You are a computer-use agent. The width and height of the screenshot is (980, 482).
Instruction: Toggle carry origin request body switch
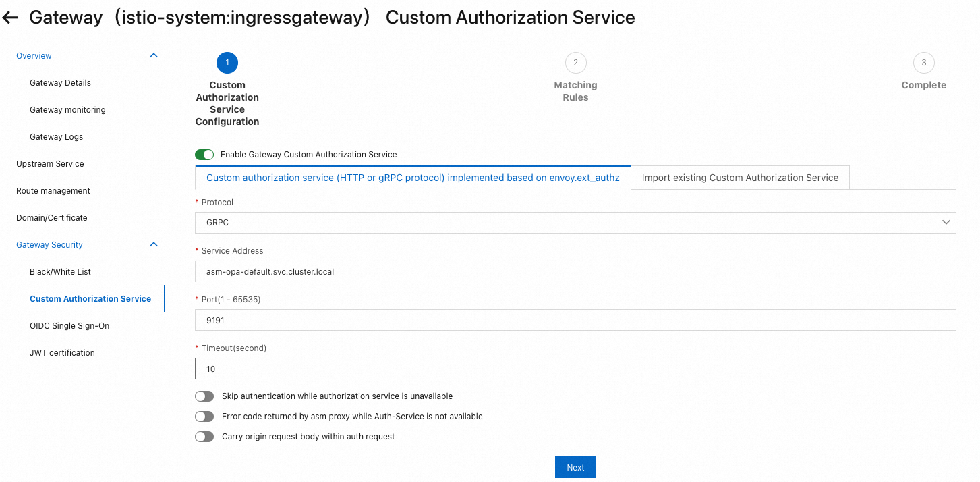[x=204, y=437]
